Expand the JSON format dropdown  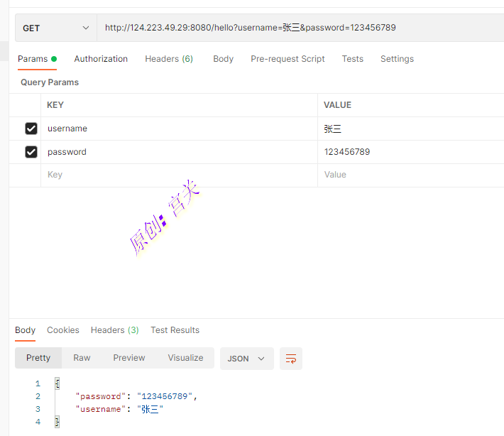pos(246,359)
